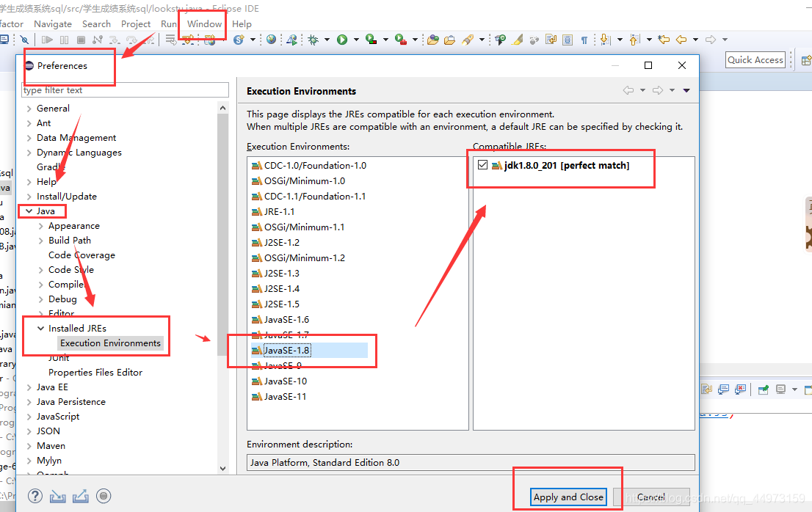Image resolution: width=812 pixels, height=512 pixels.
Task: Collapse the Java preferences node
Action: (x=29, y=211)
